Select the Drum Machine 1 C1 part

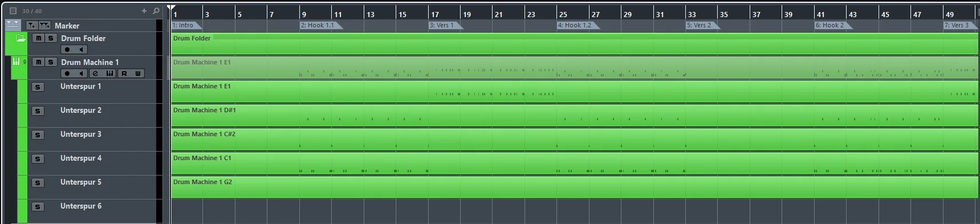[x=575, y=164]
